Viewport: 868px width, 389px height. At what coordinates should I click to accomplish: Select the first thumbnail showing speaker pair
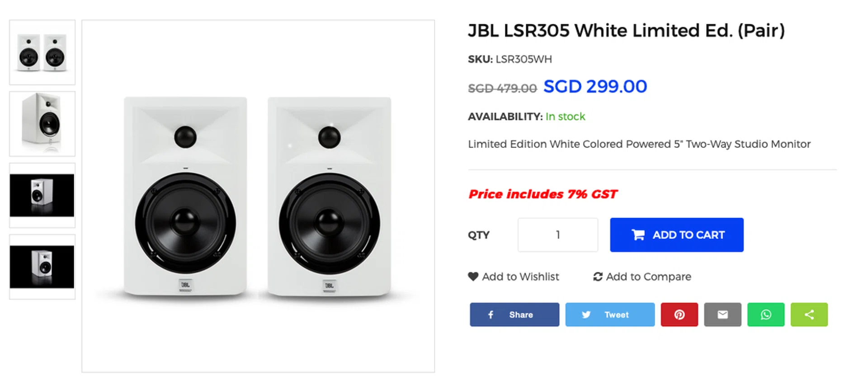click(42, 52)
